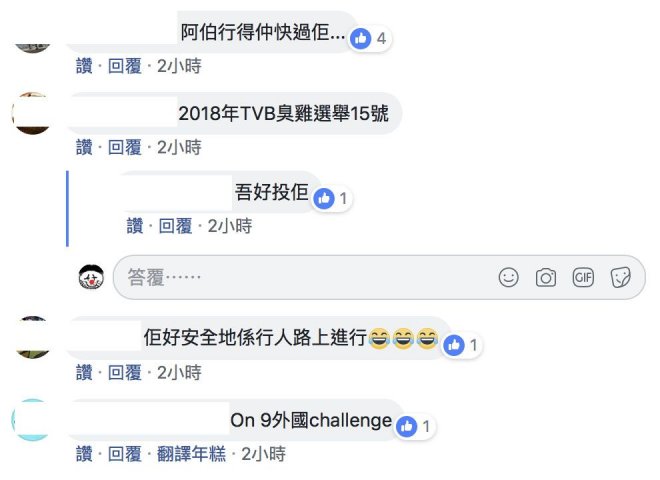This screenshot has height=480, width=660.
Task: Attach a photo using the camera icon
Action: 546,278
